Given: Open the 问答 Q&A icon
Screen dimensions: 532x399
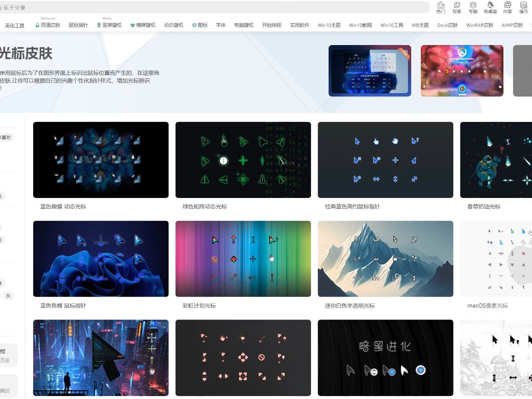Looking at the screenshot, I should (x=508, y=7).
